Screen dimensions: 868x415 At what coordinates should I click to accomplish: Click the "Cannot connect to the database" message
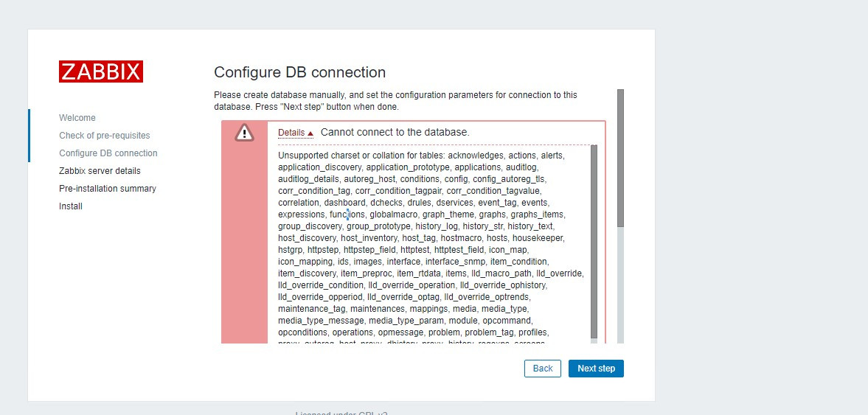point(395,132)
